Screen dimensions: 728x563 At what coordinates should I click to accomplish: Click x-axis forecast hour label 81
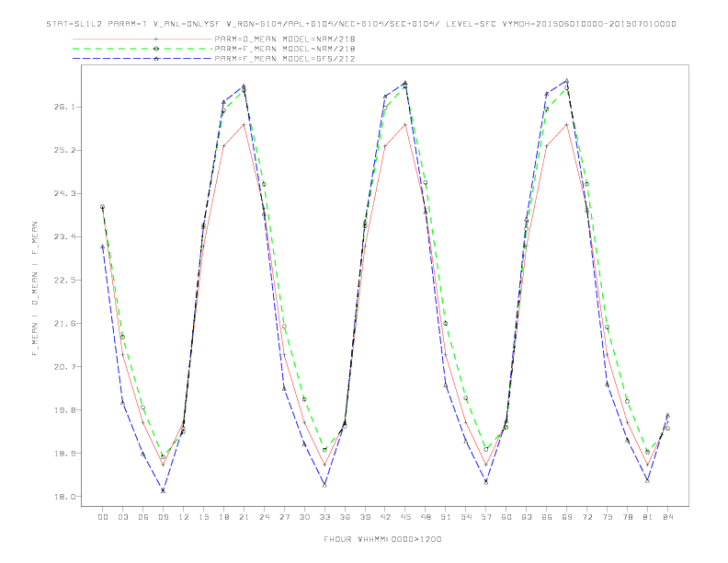(648, 517)
